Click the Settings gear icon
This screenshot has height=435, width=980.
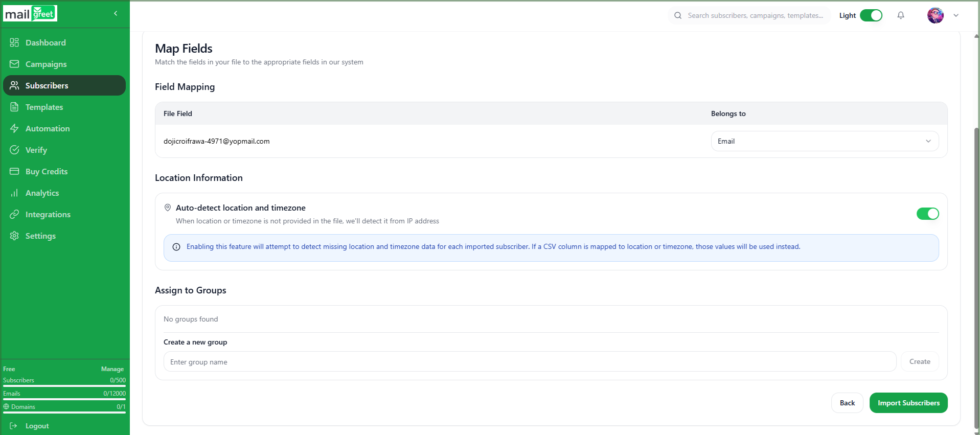[14, 236]
